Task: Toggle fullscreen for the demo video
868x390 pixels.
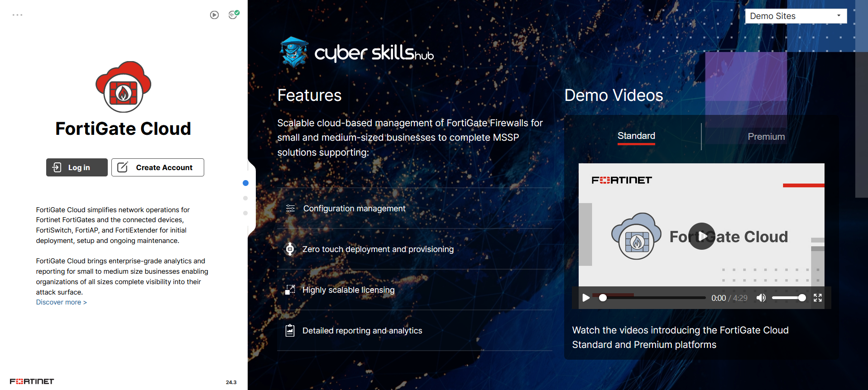Action: tap(817, 298)
